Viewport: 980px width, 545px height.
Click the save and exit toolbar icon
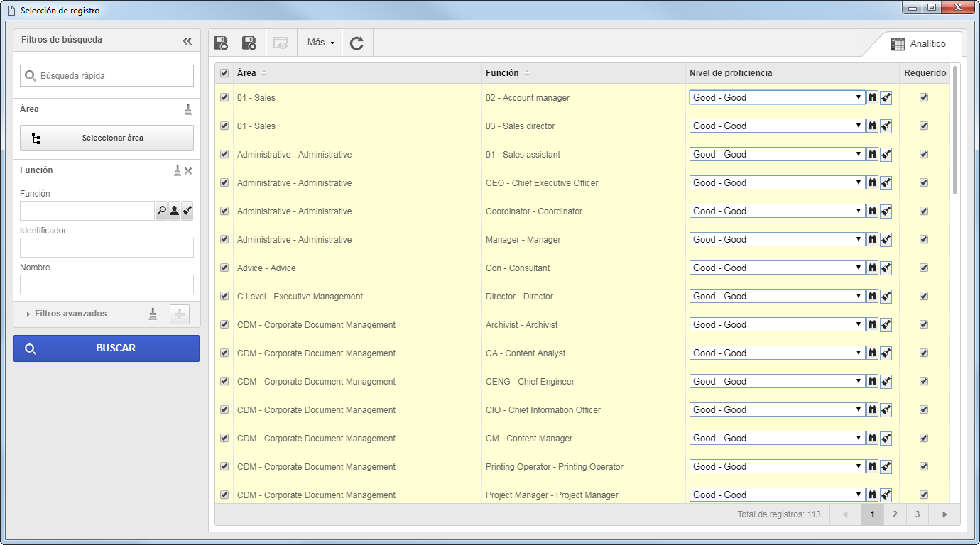click(x=249, y=43)
